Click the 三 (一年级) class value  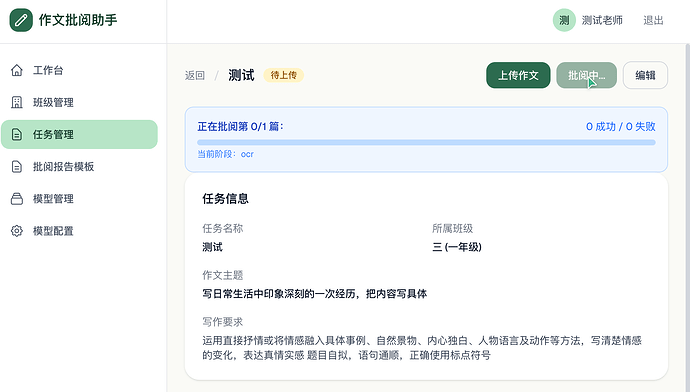click(x=457, y=247)
